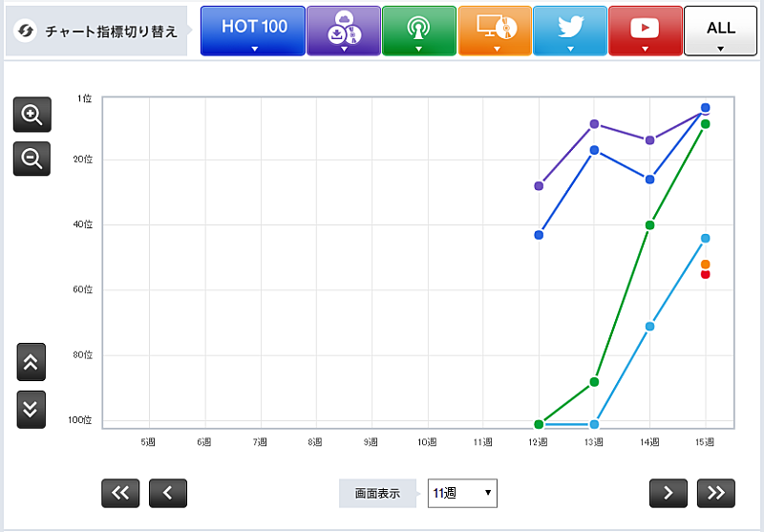764x532 pixels.
Task: Go back one week with left arrow
Action: (x=168, y=493)
